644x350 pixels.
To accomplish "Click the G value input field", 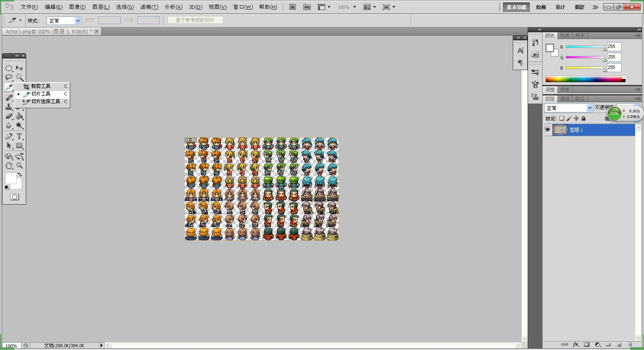I will (614, 57).
